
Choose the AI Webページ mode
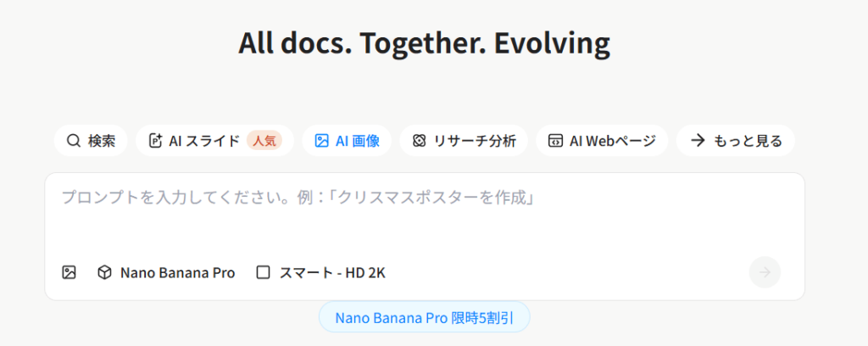(612, 141)
